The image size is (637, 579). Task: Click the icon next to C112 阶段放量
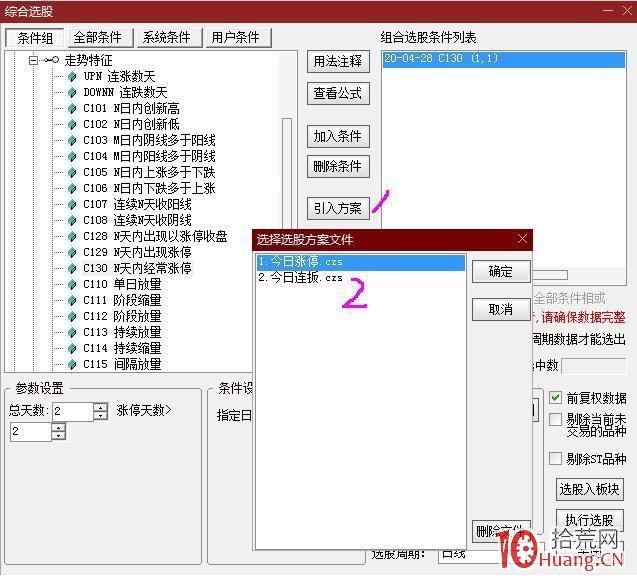click(x=72, y=316)
